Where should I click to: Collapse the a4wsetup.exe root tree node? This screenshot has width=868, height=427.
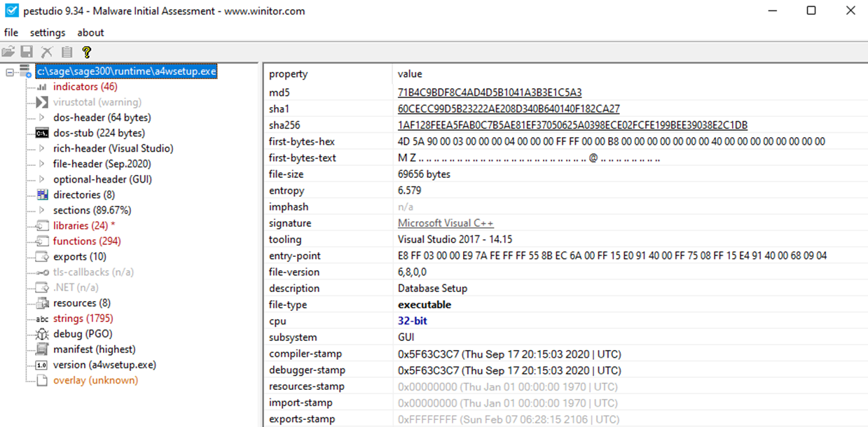10,71
